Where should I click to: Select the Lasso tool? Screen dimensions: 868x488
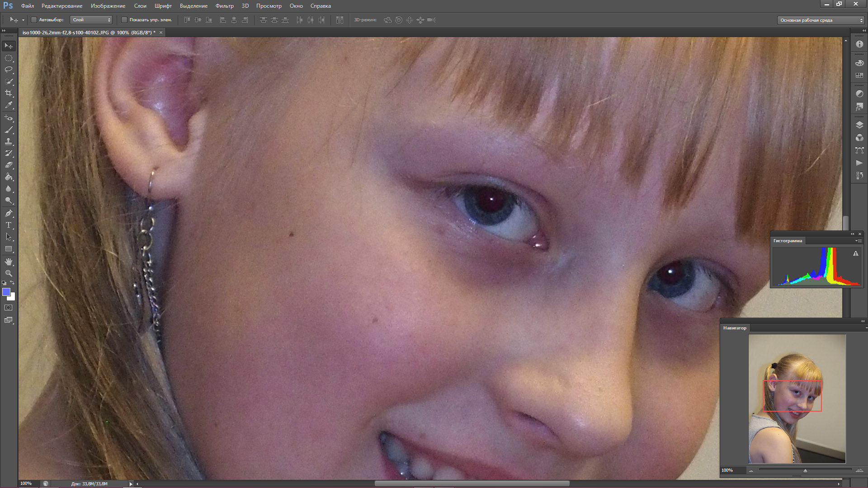(x=9, y=70)
